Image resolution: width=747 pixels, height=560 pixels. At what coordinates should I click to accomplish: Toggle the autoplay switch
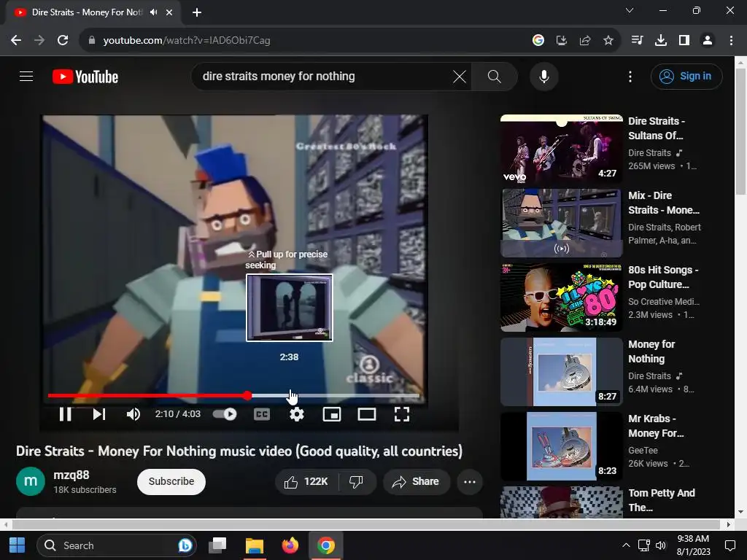pos(225,414)
